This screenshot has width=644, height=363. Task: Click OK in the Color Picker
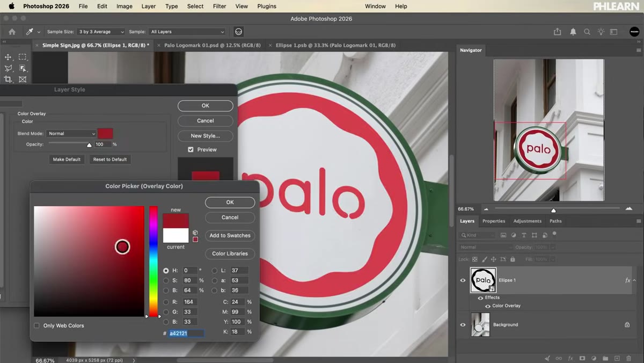(230, 202)
